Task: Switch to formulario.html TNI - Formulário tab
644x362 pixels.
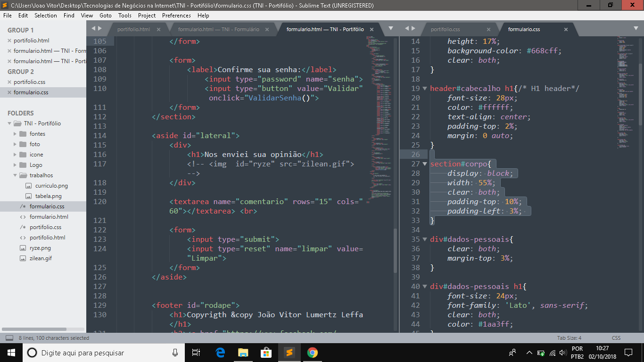Action: pyautogui.click(x=218, y=29)
